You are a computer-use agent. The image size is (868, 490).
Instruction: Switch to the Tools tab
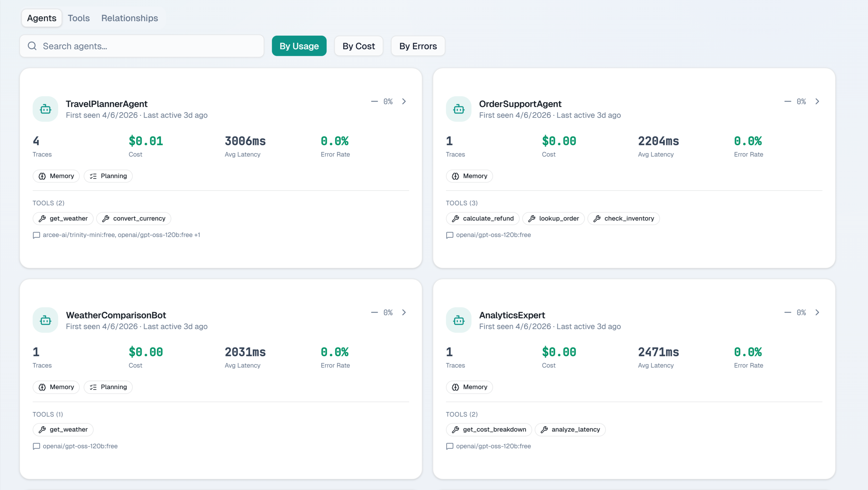click(79, 18)
